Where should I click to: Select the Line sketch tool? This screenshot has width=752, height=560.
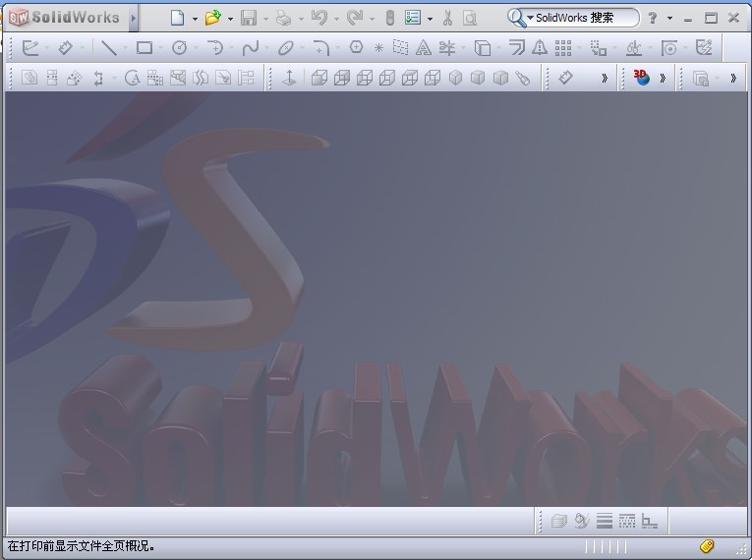point(109,48)
